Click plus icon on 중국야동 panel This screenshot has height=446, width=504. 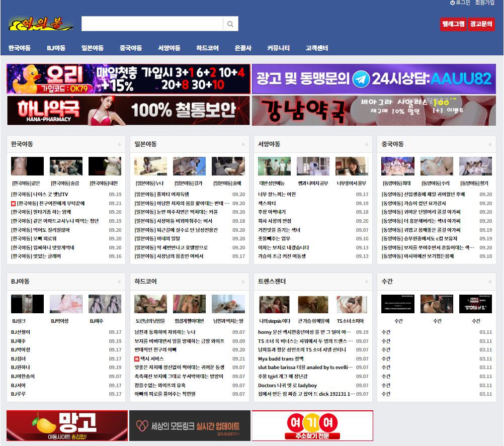click(x=490, y=144)
